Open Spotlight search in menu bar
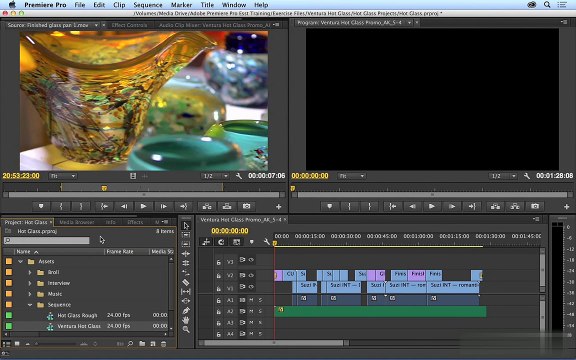This screenshot has height=360, width=576. 547,5
